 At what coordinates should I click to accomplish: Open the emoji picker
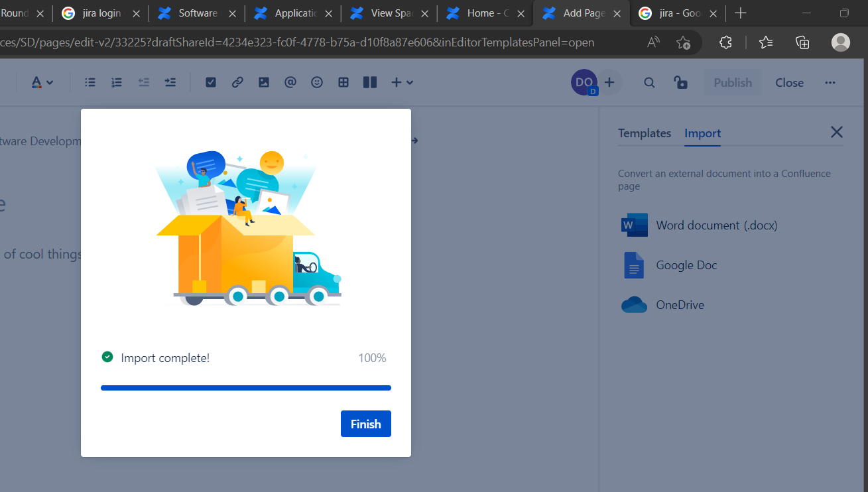coord(317,82)
